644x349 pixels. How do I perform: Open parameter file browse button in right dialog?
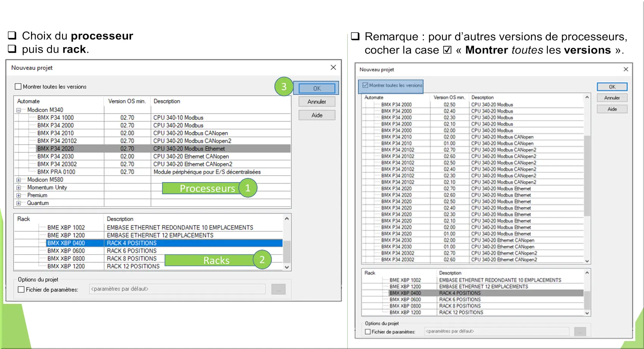point(580,332)
